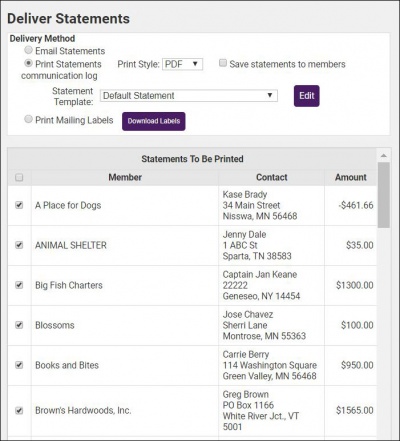Viewport: 400px width, 441px height.
Task: Uncheck the ANIMAL SHELTER row checkbox
Action: tap(19, 245)
